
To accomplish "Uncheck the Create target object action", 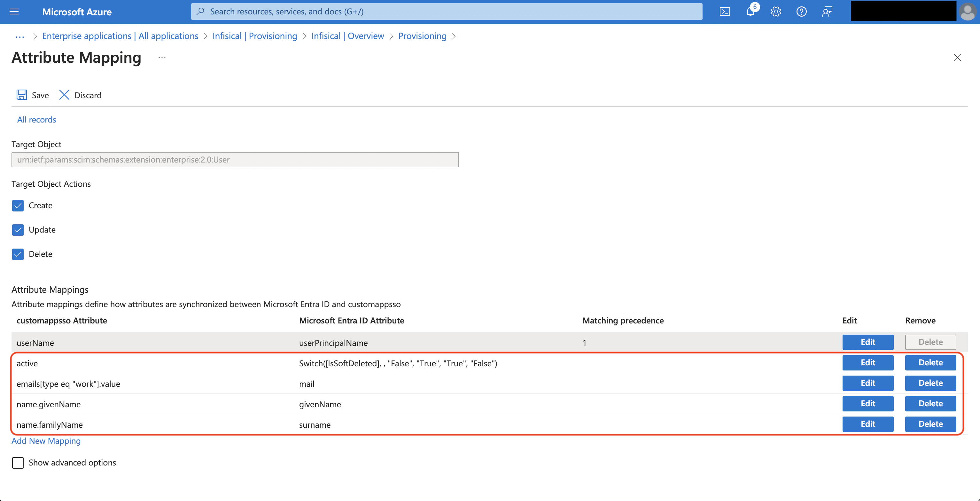I will [x=18, y=206].
